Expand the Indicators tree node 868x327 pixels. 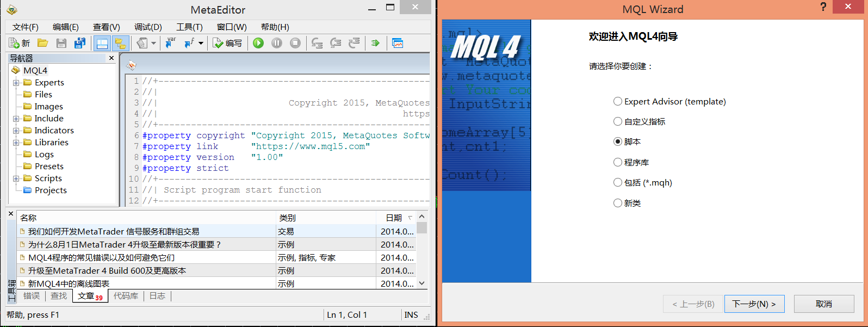16,131
